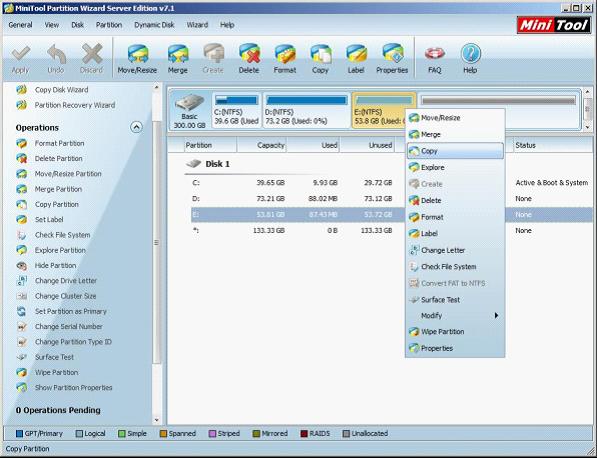Image resolution: width=597 pixels, height=458 pixels.
Task: Open Properties from the toolbar
Action: point(392,59)
